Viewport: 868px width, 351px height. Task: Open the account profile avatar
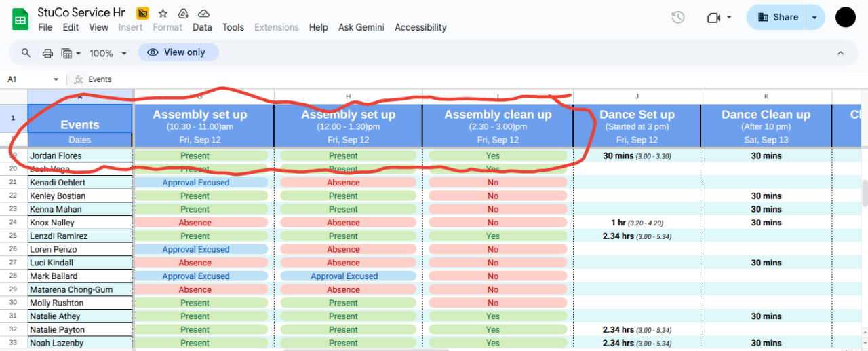pyautogui.click(x=846, y=18)
